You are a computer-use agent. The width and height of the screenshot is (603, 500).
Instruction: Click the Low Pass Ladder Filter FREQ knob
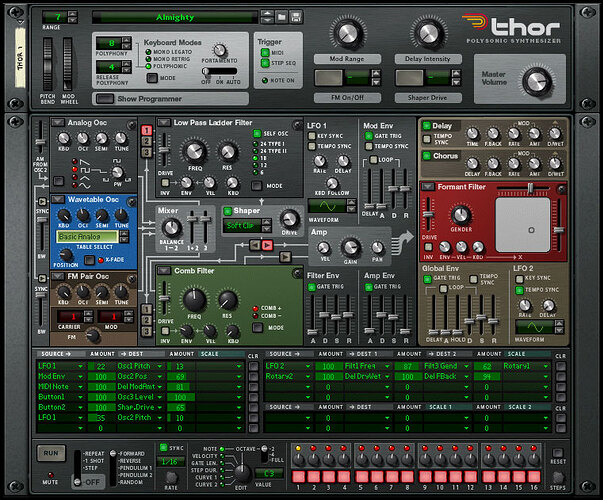195,152
